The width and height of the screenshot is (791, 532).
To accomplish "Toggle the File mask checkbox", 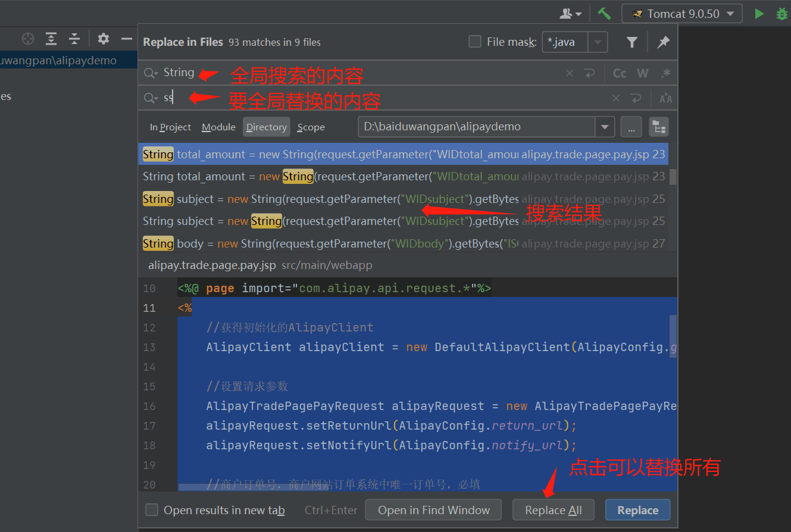I will tap(475, 42).
